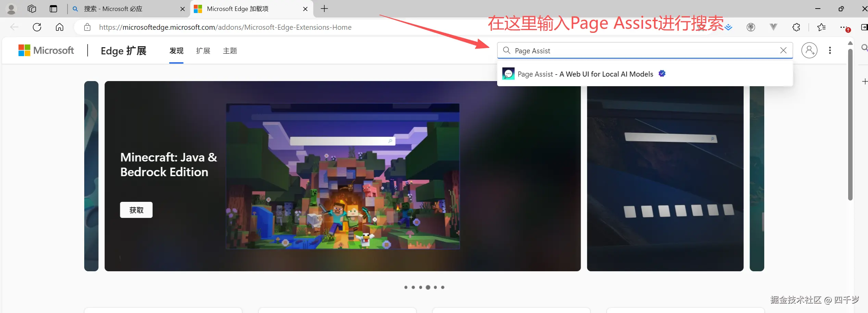Open a new browser tab

tap(324, 9)
